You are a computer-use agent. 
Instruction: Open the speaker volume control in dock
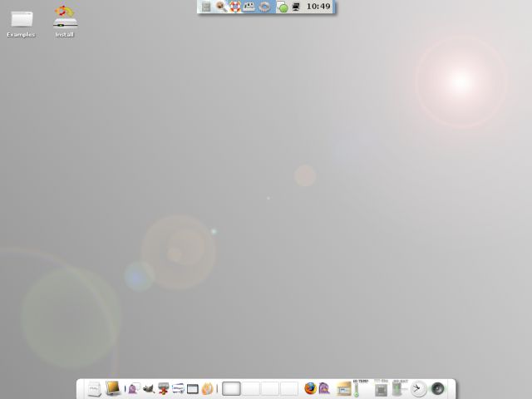(438, 388)
